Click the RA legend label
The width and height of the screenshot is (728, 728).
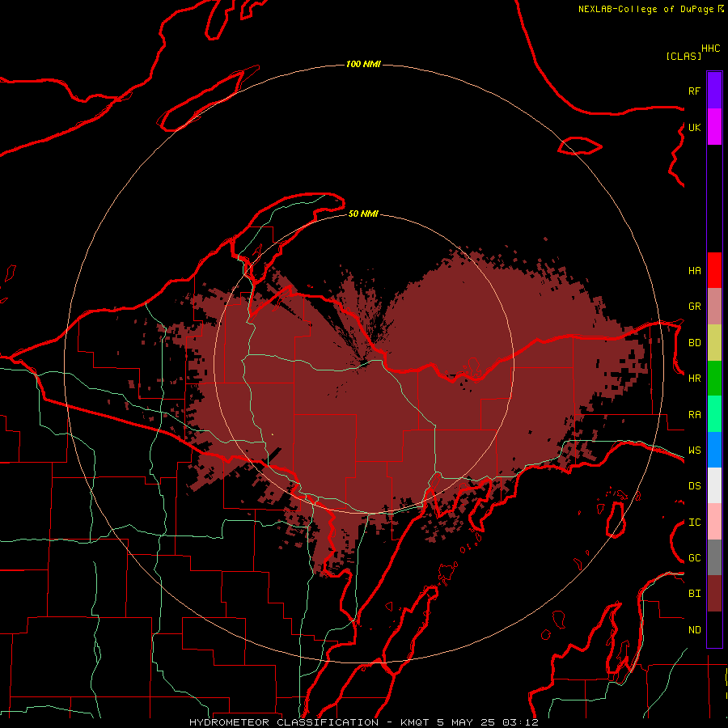pos(695,415)
